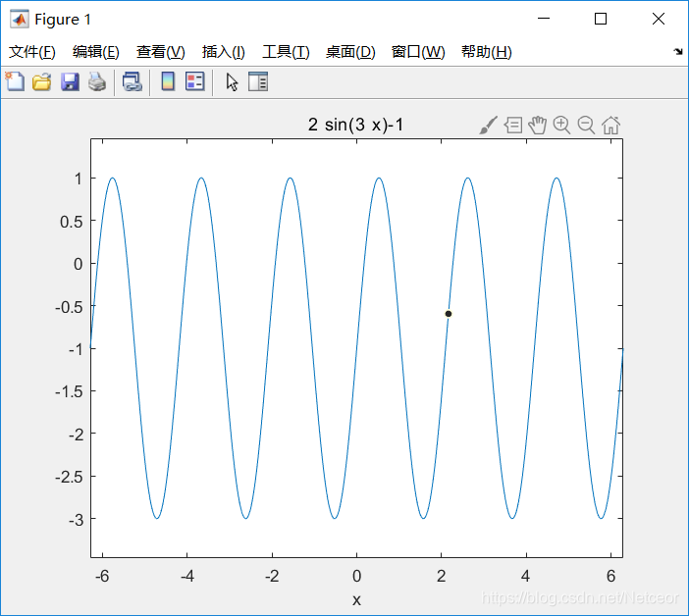This screenshot has height=616, width=689.
Task: Open the 插入(I) menu
Action: [223, 52]
